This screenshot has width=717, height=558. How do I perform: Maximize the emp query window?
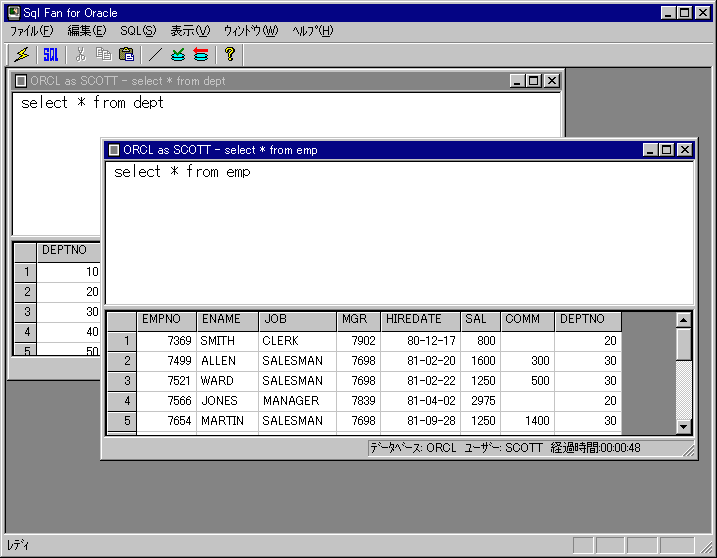(x=666, y=150)
